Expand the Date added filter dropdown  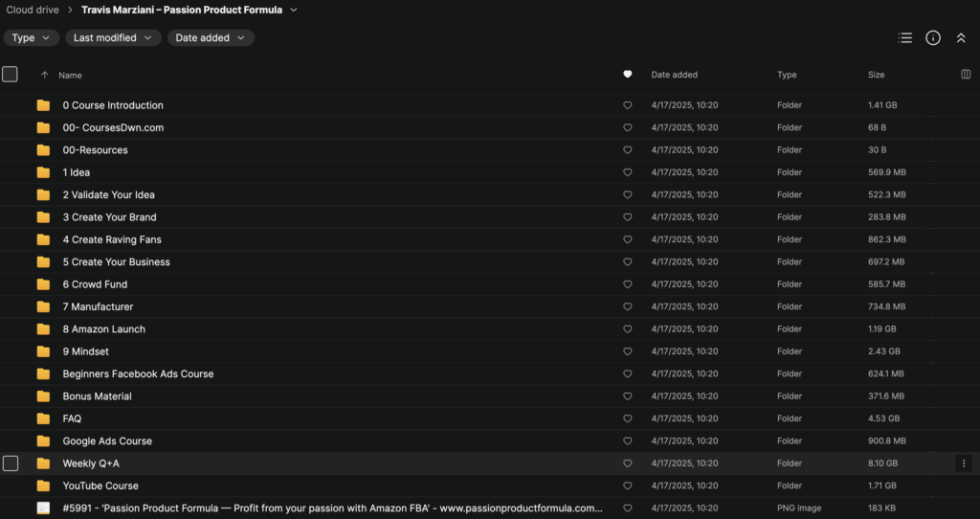coord(211,38)
